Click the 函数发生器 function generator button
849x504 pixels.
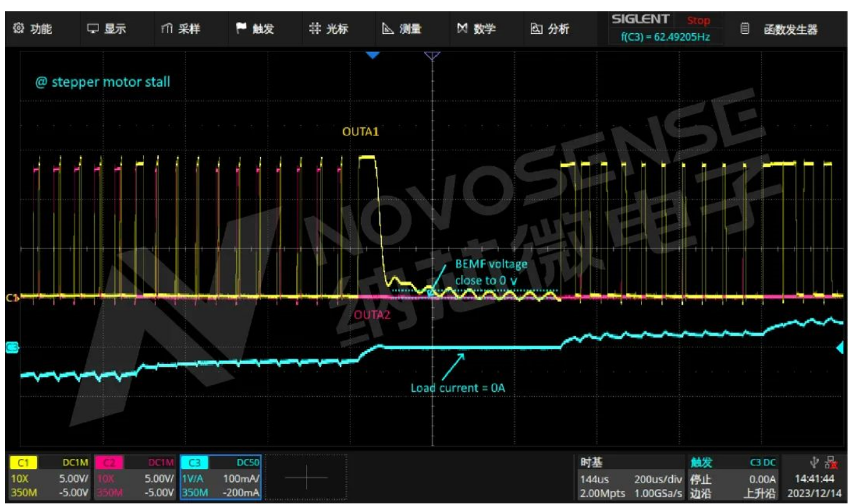781,29
